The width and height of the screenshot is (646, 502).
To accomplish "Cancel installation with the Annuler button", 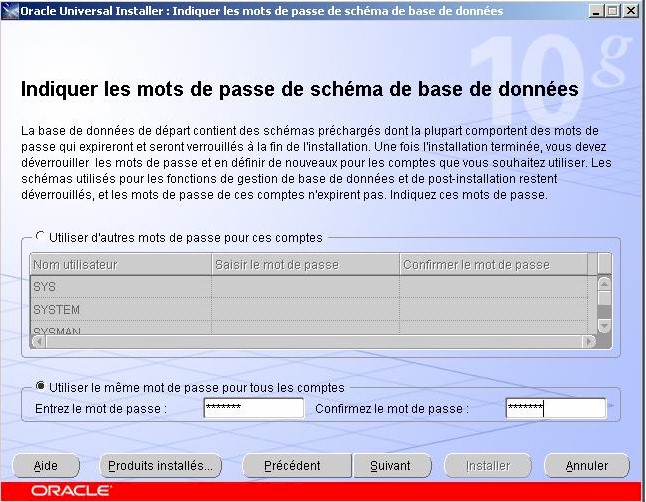I will tap(587, 466).
